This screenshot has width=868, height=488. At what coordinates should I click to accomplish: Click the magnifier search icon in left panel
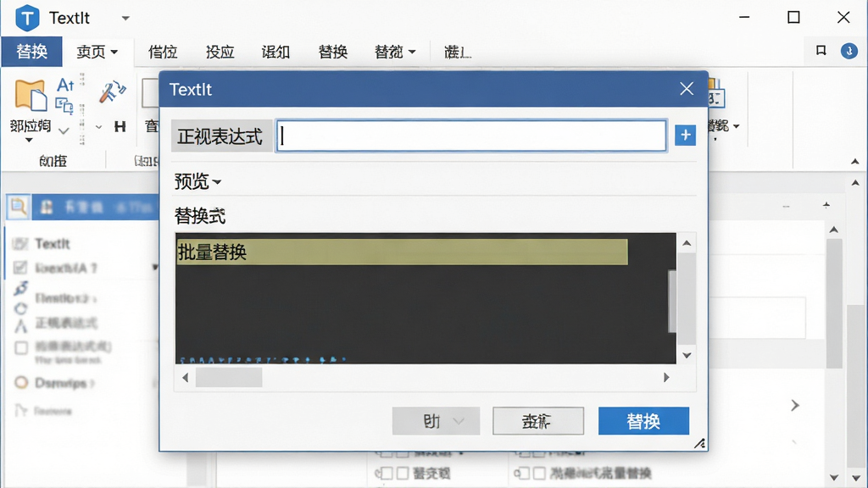(x=19, y=207)
